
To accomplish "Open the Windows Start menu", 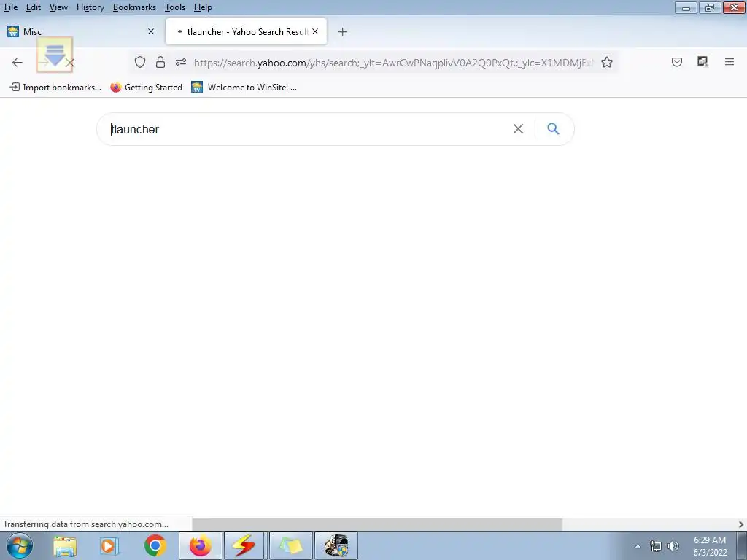I will click(20, 545).
